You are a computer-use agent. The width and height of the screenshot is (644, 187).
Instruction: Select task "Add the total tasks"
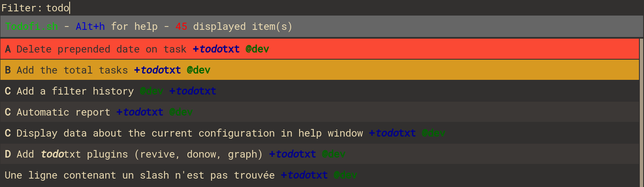coord(319,70)
